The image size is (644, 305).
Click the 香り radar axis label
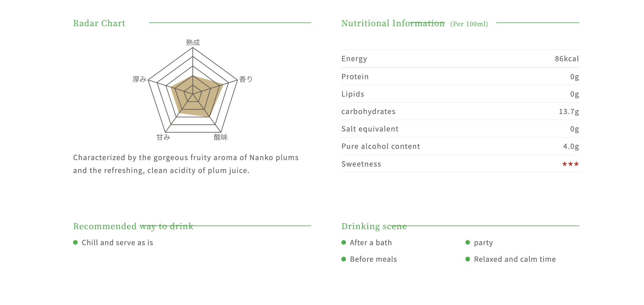click(246, 79)
